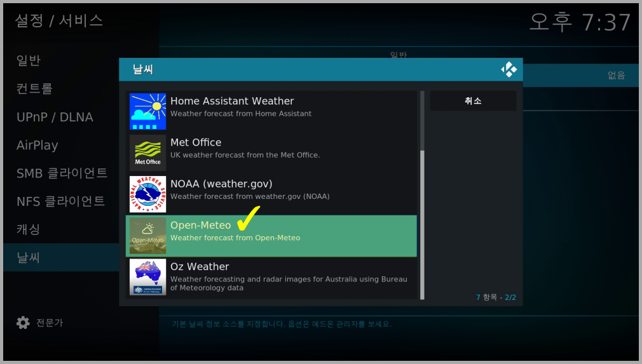The image size is (642, 364).
Task: Choose Oz Weather provider
Action: tap(271, 278)
